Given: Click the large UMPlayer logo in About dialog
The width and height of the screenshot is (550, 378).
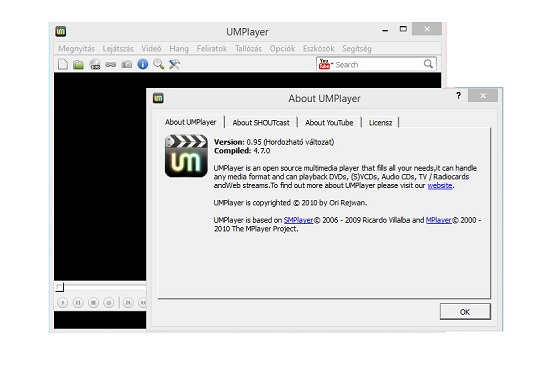Looking at the screenshot, I should click(x=186, y=156).
